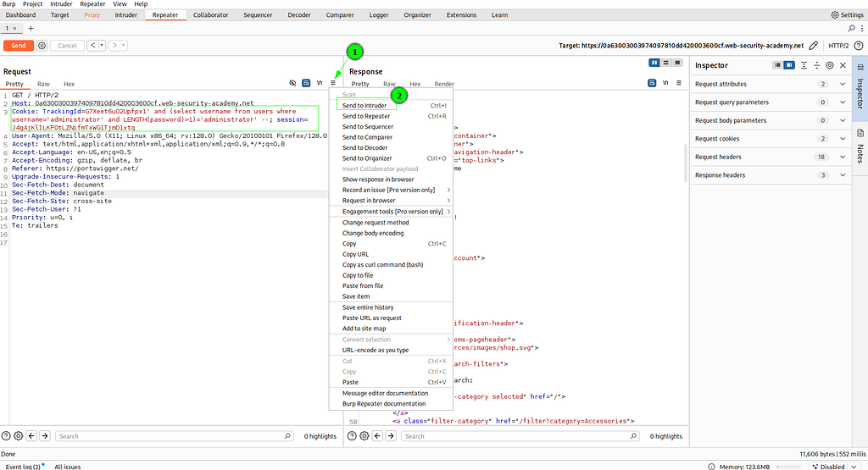Go forward to next request in history
This screenshot has width=868, height=470.
click(114, 46)
